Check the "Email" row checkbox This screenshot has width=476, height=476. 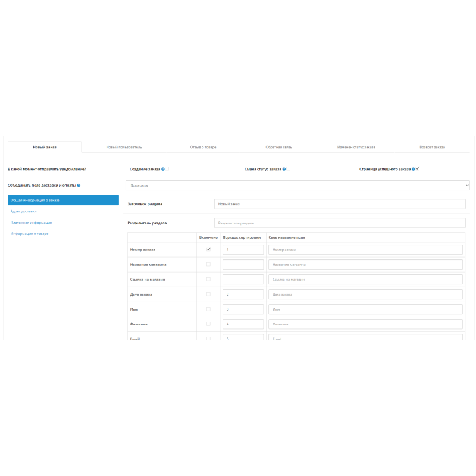coord(208,339)
